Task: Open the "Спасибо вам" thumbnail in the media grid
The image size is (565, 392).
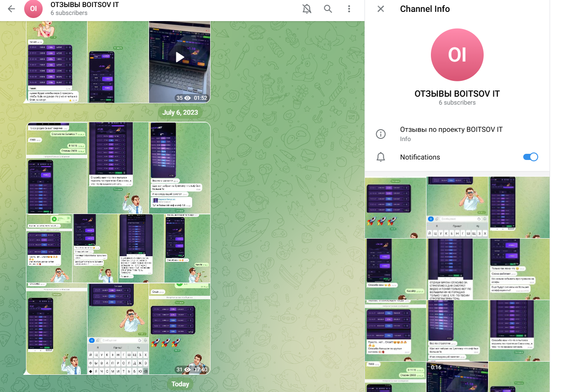Action: [x=395, y=269]
